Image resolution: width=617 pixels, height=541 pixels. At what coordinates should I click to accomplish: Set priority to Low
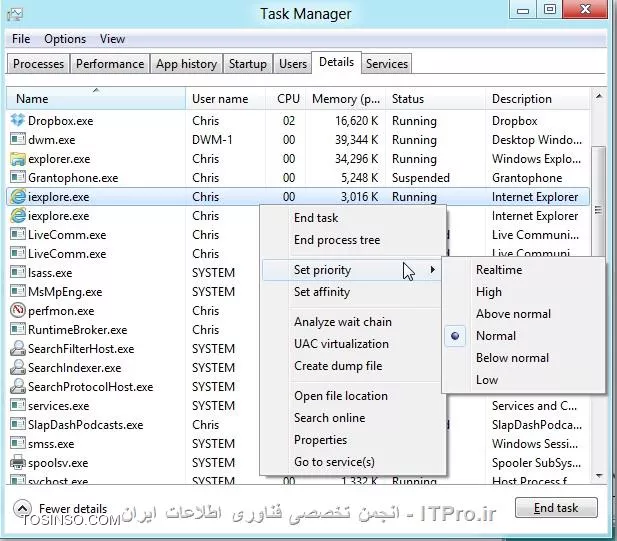(x=487, y=380)
